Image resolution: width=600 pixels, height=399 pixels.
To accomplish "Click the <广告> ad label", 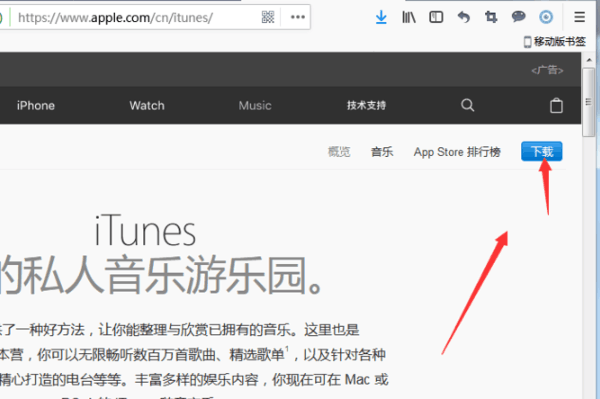I will pyautogui.click(x=547, y=70).
